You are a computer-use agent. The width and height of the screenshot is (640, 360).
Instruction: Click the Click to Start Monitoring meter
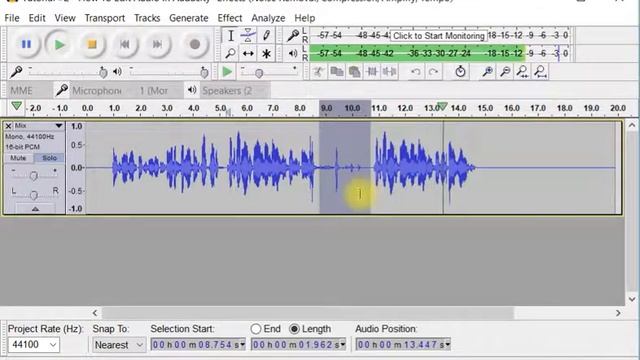pos(439,36)
